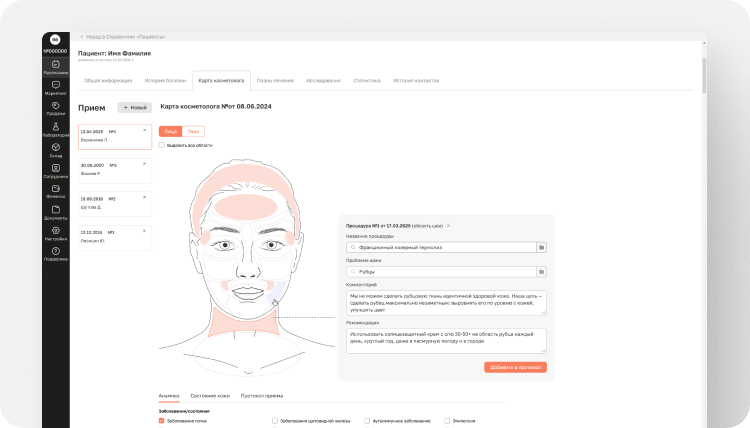Open the Расписание section in sidebar

tap(55, 67)
